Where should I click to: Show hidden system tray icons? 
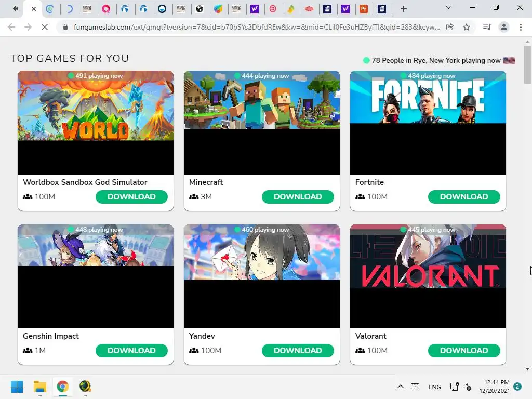(401, 387)
